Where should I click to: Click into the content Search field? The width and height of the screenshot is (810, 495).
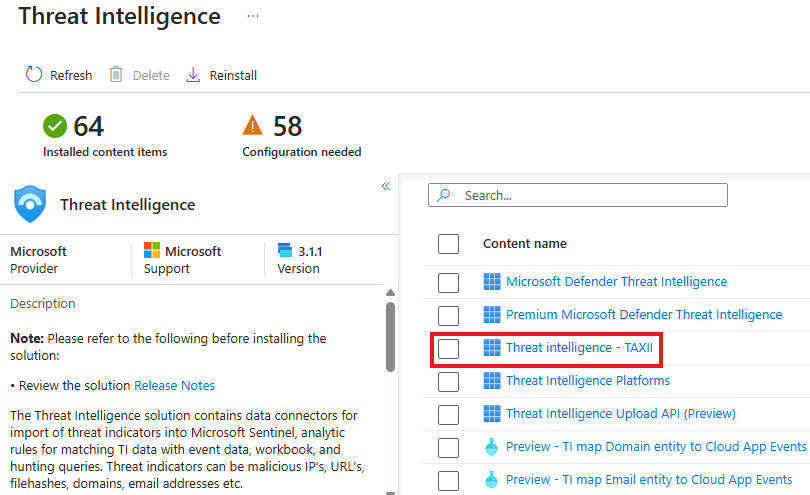[590, 196]
